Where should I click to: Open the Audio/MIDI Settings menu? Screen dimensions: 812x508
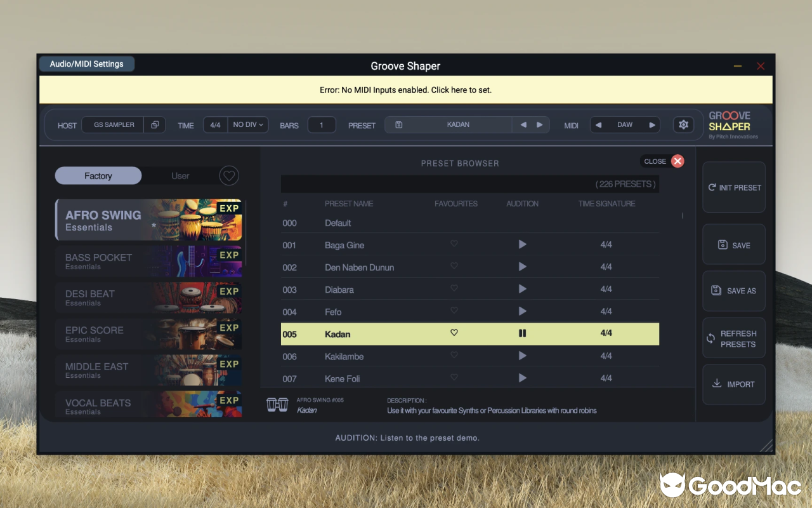86,63
